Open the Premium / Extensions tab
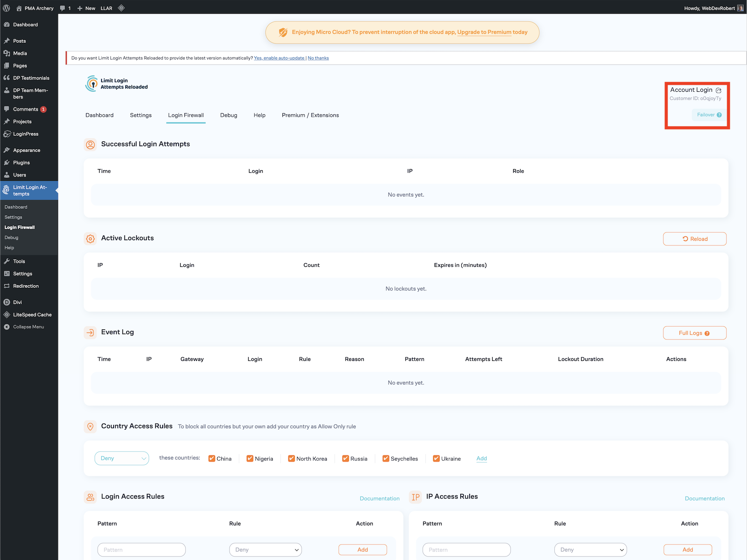Screen dimensions: 747x560 [x=310, y=115]
